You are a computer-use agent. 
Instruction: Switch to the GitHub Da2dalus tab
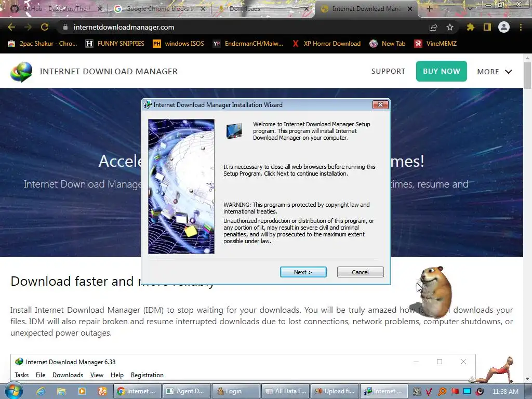coord(56,9)
